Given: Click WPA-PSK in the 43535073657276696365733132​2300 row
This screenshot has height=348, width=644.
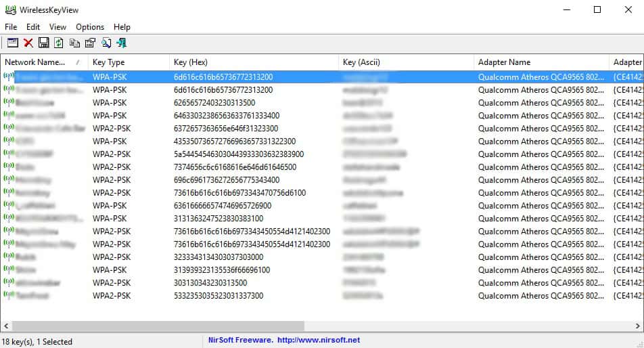Looking at the screenshot, I should point(110,142).
